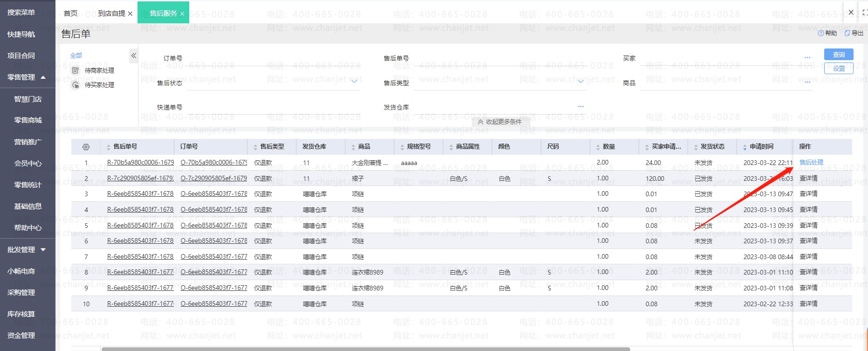Click the 设置 button

pos(839,68)
